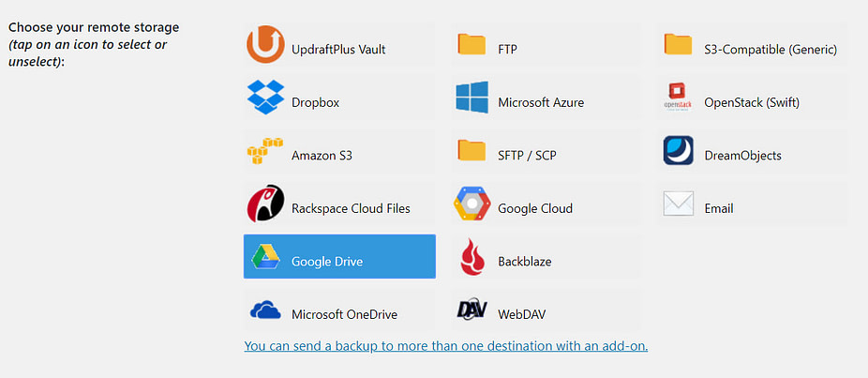
Task: Choose the Backblaze flame icon
Action: coord(472,257)
